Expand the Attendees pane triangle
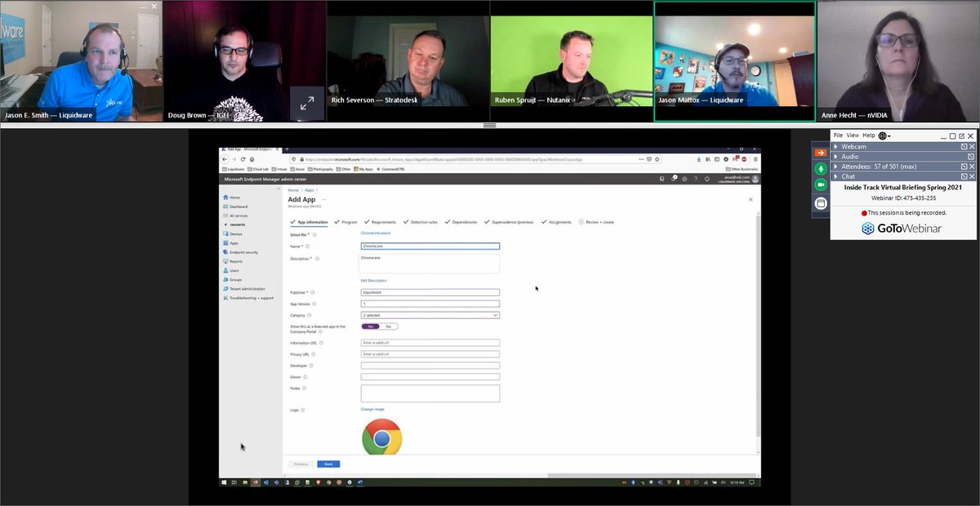The height and width of the screenshot is (506, 980). coord(835,166)
